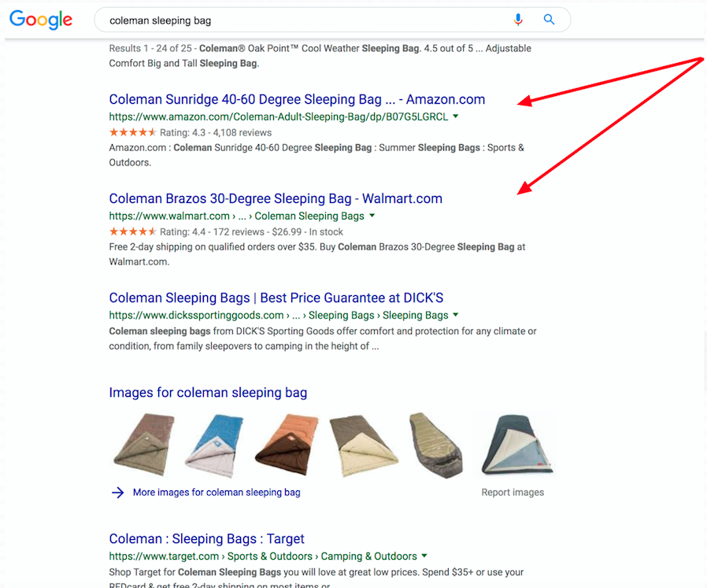
Task: Click Shop Target for Coleman snippet text
Action: point(316,577)
